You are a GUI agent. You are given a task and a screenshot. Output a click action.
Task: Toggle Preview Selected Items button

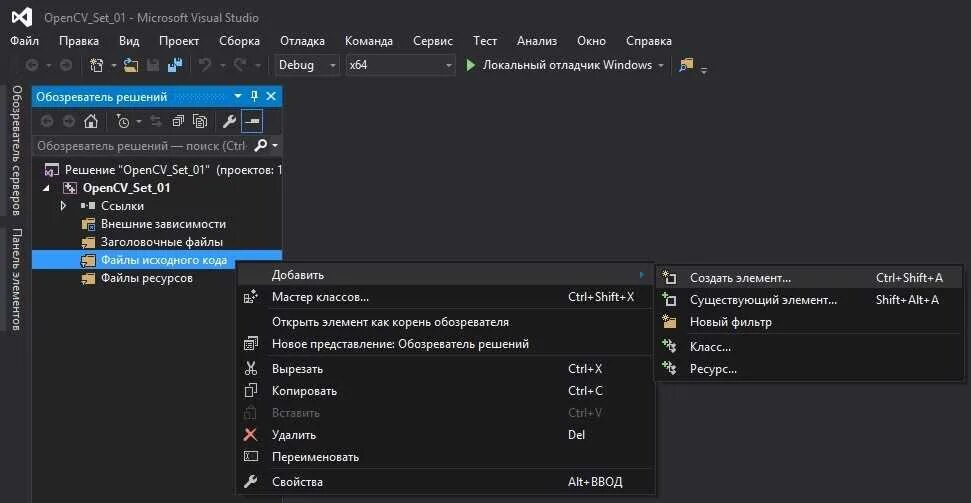(x=252, y=121)
